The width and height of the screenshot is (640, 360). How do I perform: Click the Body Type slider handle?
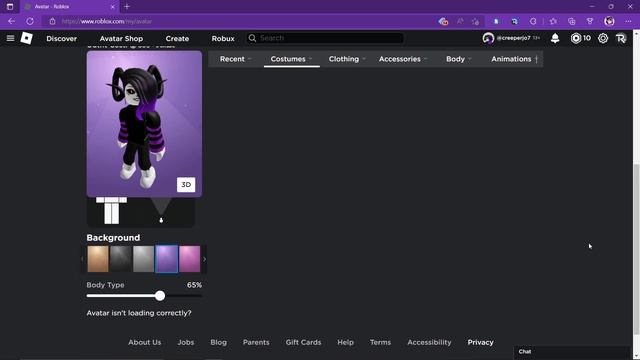[160, 296]
